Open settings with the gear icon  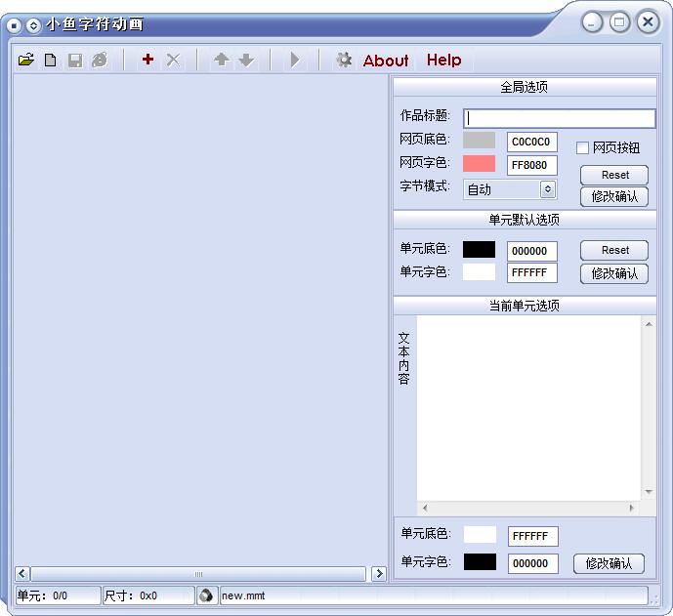pyautogui.click(x=344, y=61)
